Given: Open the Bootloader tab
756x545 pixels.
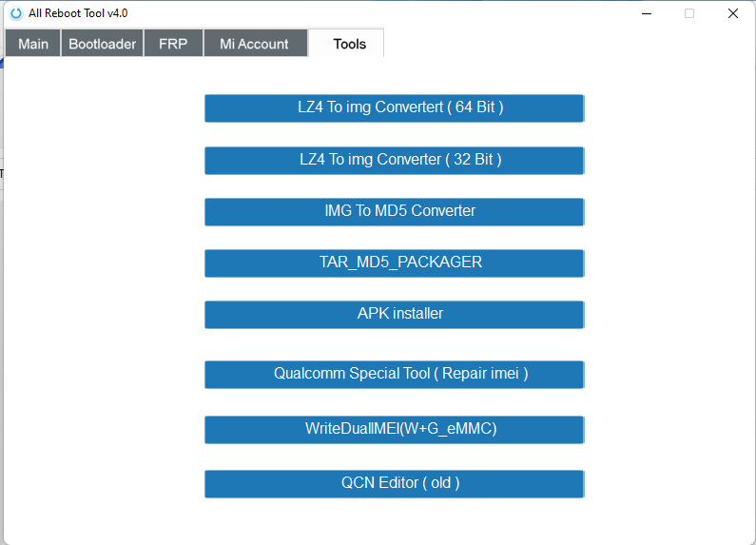Looking at the screenshot, I should tap(102, 44).
